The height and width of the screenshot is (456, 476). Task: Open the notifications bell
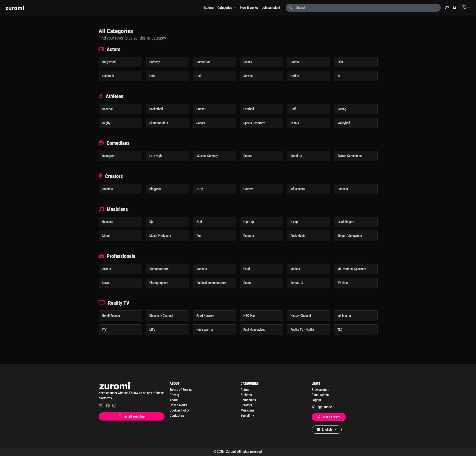pos(454,8)
